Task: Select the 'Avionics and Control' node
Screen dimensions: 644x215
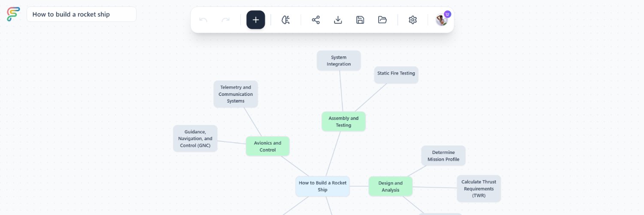Action: (x=267, y=147)
